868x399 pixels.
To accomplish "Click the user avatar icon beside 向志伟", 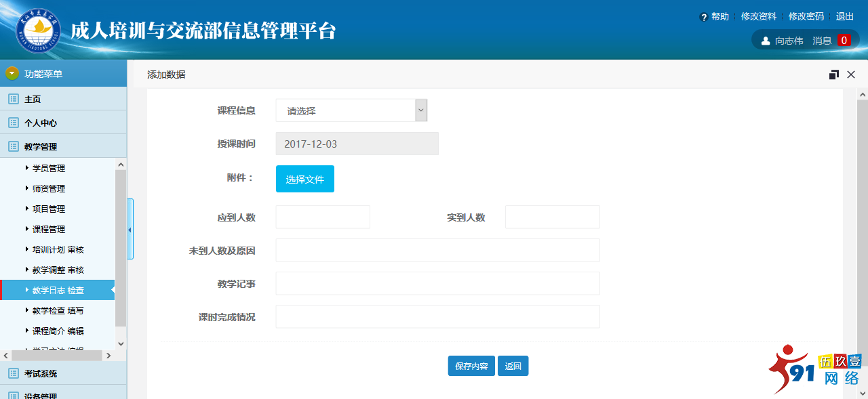I will [x=766, y=41].
